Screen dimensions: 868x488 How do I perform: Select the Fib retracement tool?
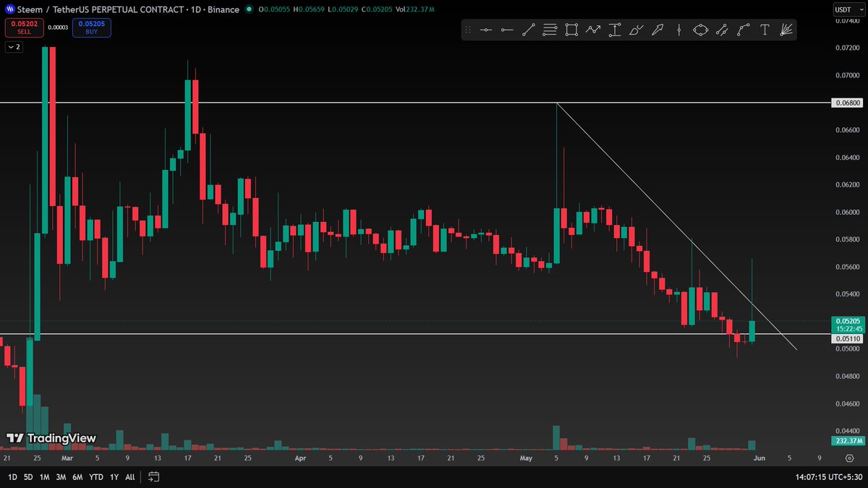pyautogui.click(x=550, y=30)
